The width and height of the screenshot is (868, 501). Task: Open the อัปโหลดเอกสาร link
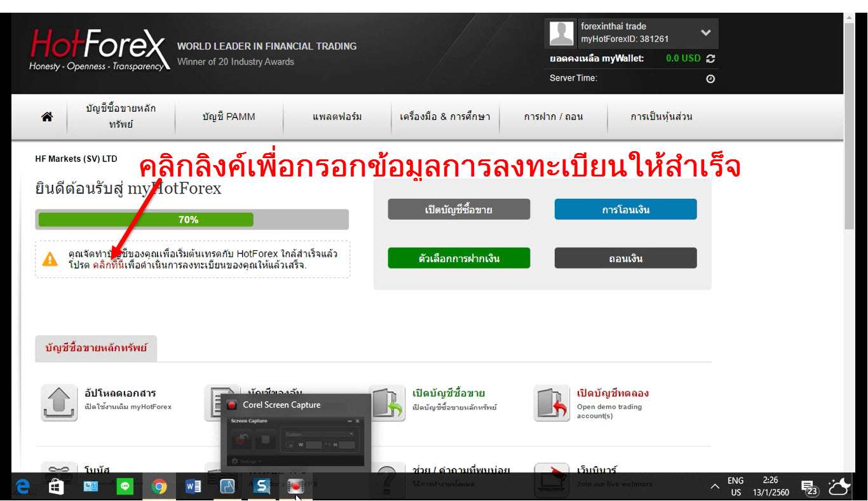120,393
